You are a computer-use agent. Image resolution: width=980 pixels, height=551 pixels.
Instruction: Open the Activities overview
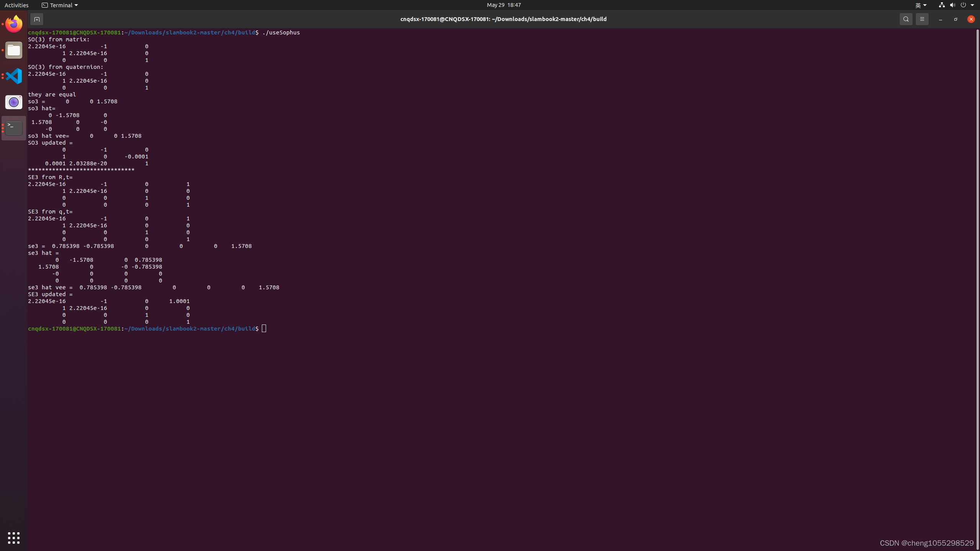(16, 5)
